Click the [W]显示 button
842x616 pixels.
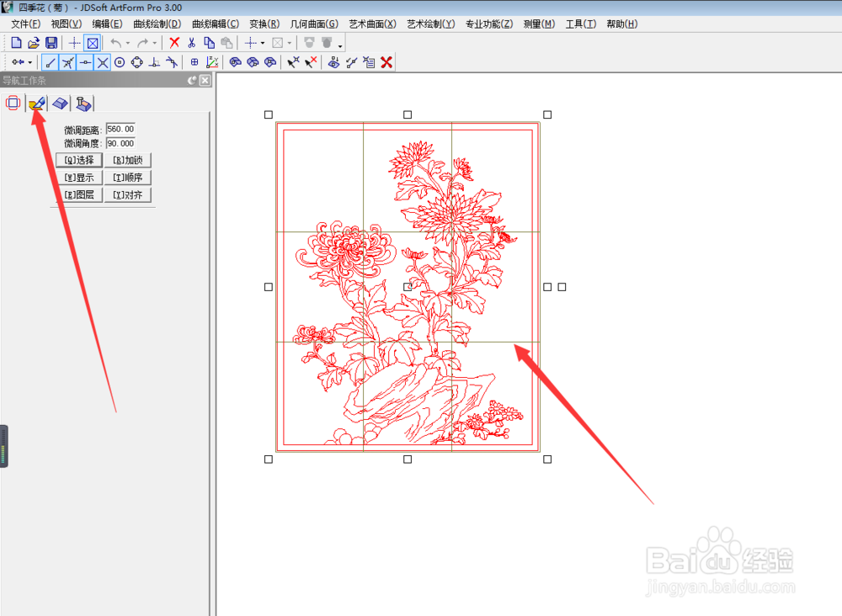tap(79, 178)
